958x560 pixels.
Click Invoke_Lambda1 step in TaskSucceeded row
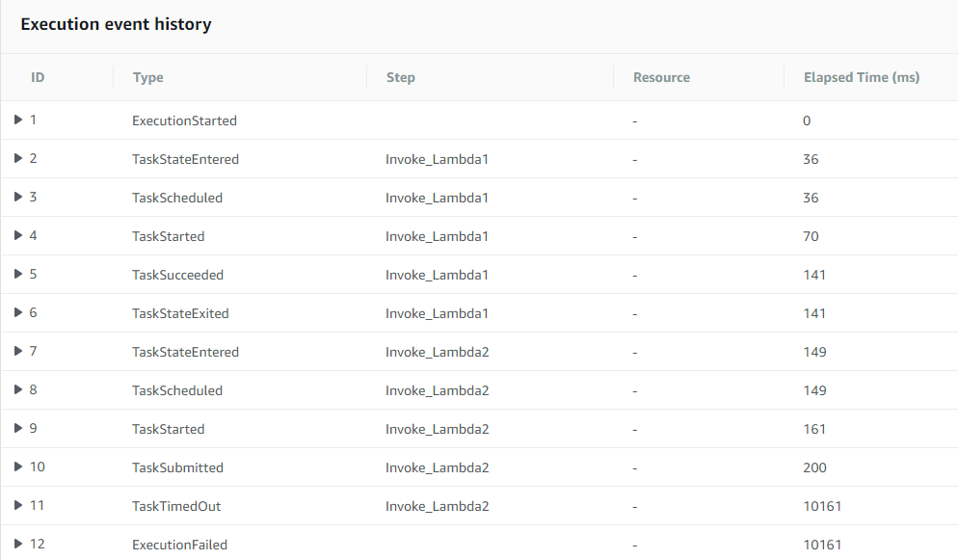point(437,275)
